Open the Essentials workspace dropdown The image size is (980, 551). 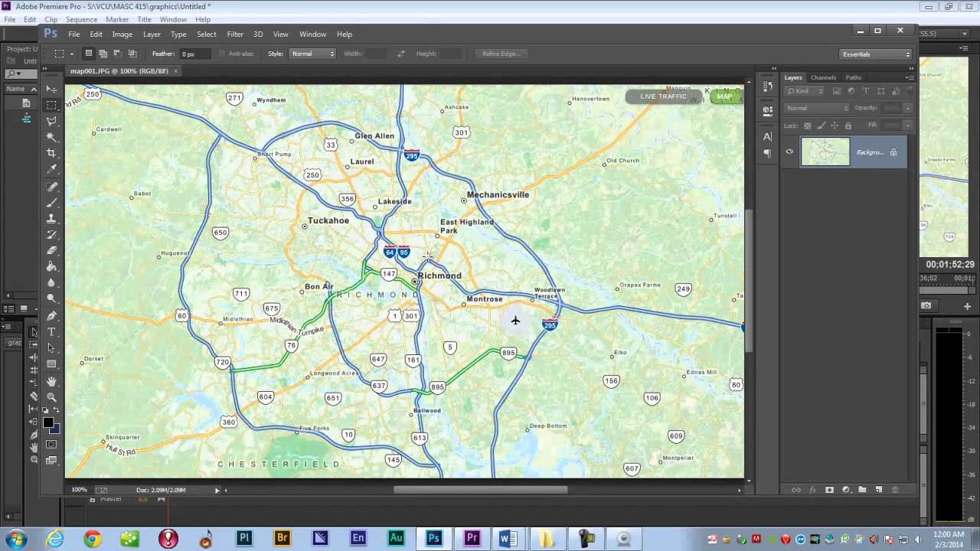pos(876,54)
